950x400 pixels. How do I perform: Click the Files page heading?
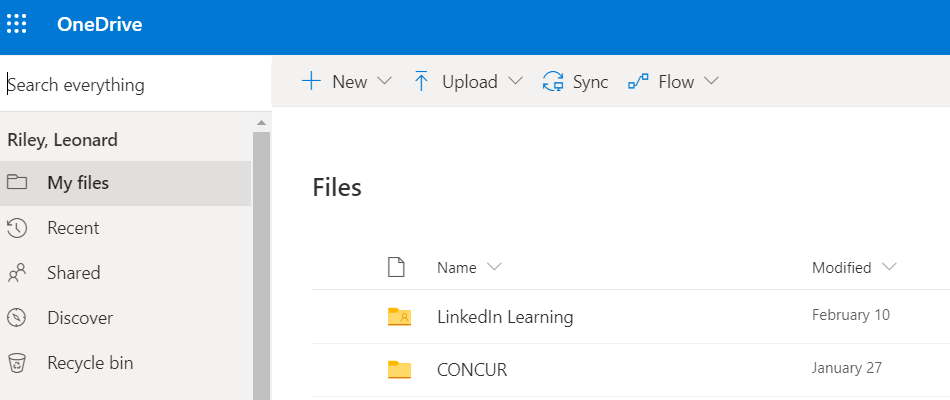click(337, 187)
